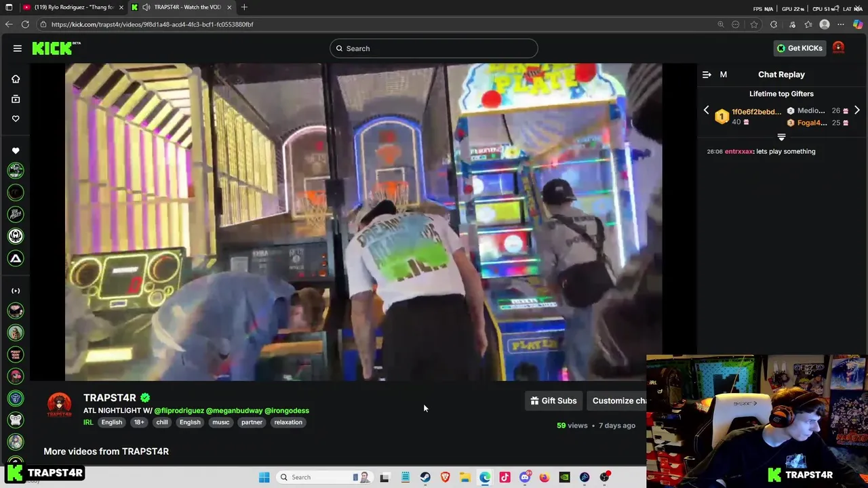Screen dimensions: 868x488
Task: Open the Kick hamburger menu
Action: tap(17, 48)
